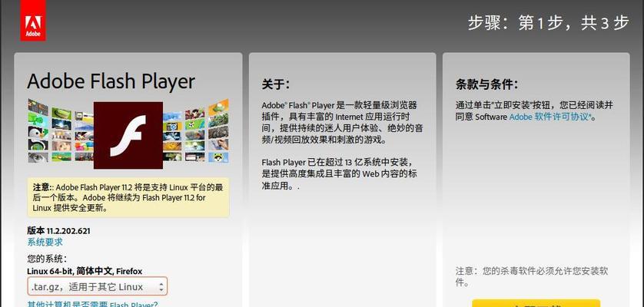The width and height of the screenshot is (644, 307).
Task: Click the 步骤：第 1 步，共 3 步 text
Action: 548,23
